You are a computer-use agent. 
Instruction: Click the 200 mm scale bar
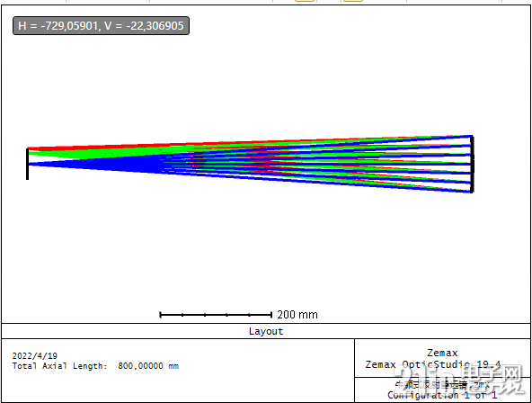pos(216,315)
